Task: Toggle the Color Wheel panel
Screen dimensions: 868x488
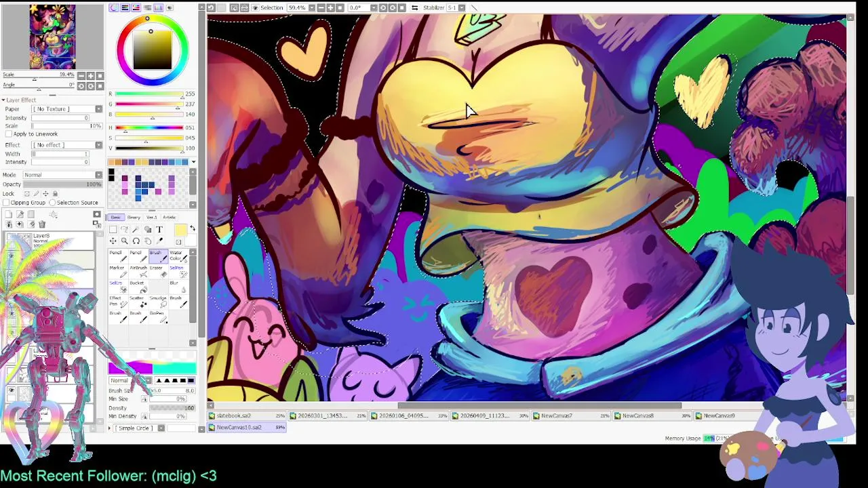Action: 113,7
